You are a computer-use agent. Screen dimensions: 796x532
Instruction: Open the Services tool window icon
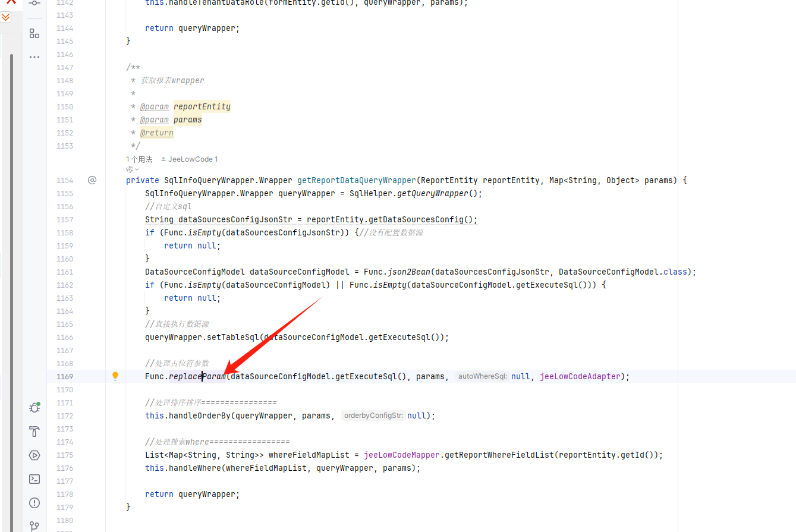point(34,455)
